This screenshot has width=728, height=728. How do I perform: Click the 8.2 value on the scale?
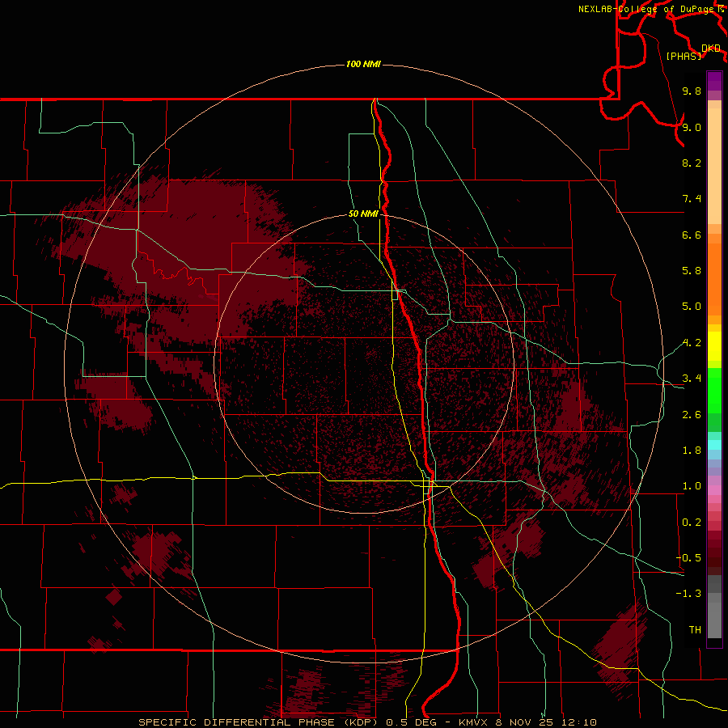[692, 163]
